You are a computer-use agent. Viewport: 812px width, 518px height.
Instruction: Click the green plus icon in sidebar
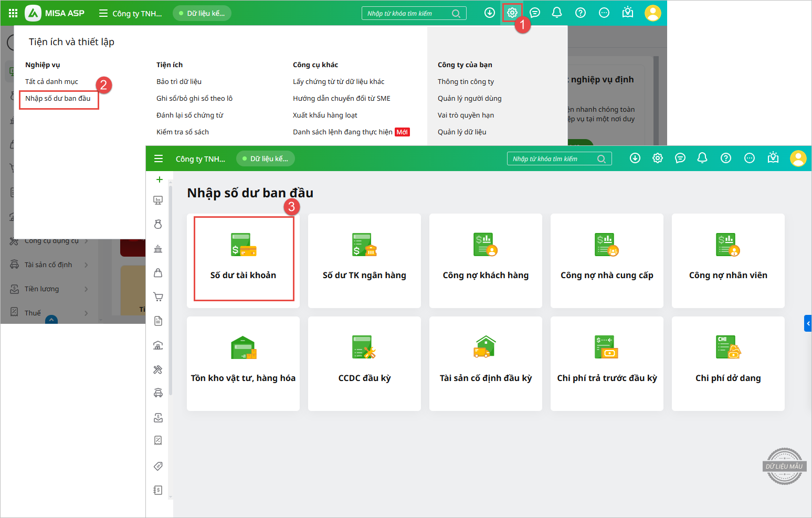pos(159,179)
